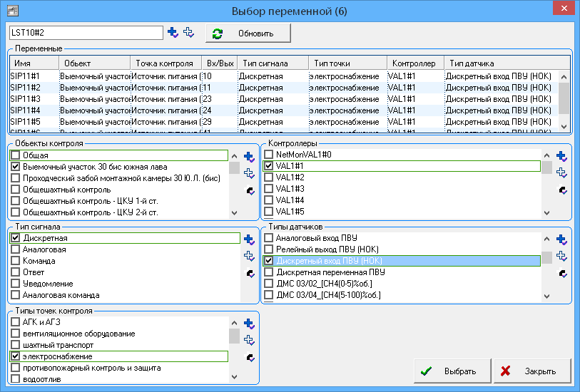Click black invert icon in Типы датчиков panel
The height and width of the screenshot is (392, 580).
click(x=563, y=274)
